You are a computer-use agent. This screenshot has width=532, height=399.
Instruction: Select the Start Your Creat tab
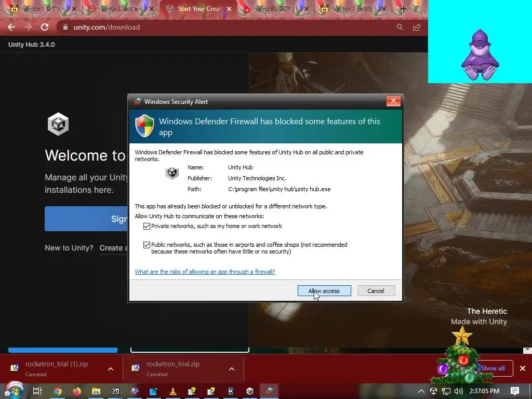click(198, 9)
